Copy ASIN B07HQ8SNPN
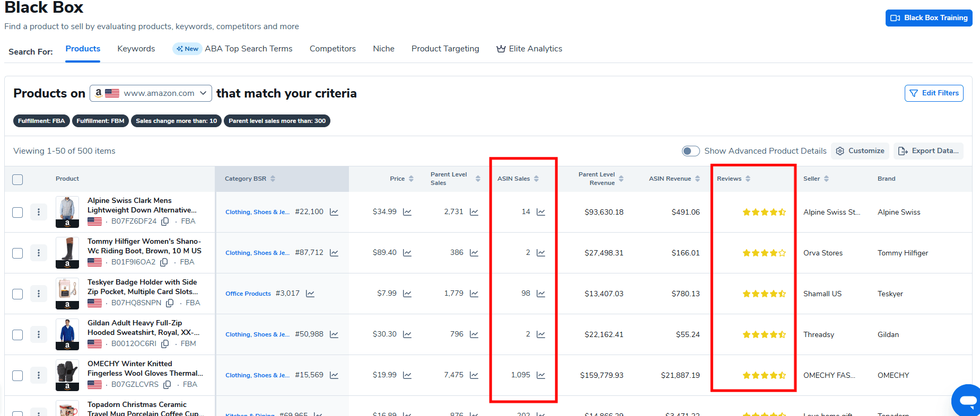Screen dimensions: 980x416 (170, 303)
